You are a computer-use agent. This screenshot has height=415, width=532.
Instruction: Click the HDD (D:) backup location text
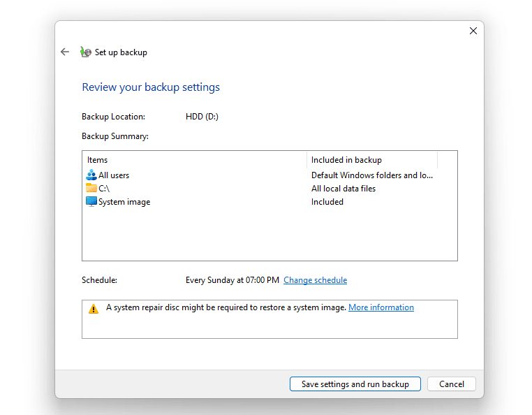(x=202, y=117)
